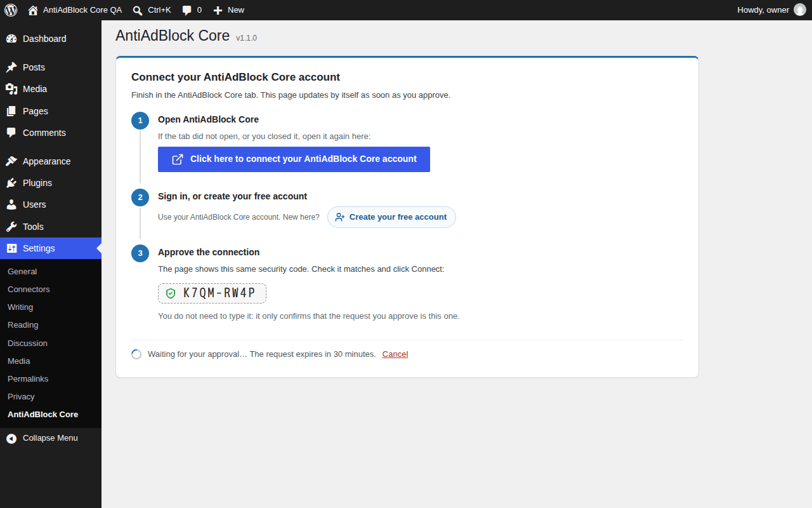The image size is (812, 508).
Task: Click the K7QM-RW4P security code
Action: (x=219, y=293)
